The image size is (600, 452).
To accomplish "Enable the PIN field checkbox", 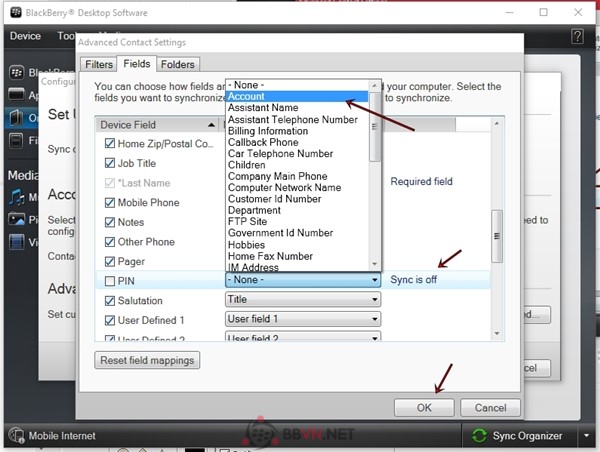I will click(110, 281).
